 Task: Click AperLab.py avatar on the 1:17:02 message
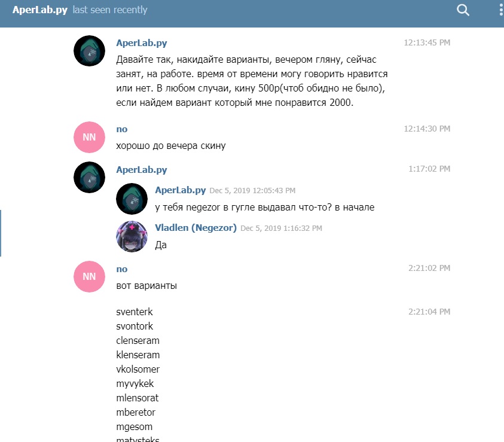(x=89, y=178)
